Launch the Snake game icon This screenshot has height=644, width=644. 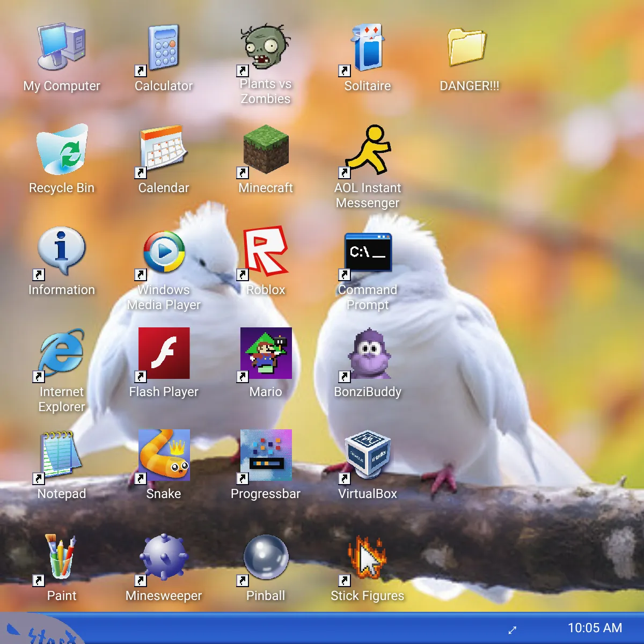click(164, 455)
